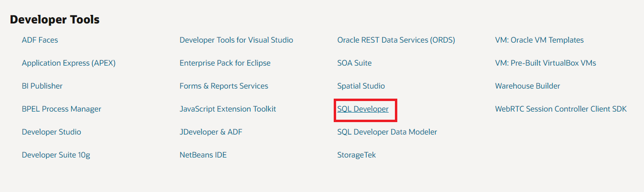Screen dimensions: 644x192
Task: Select the Developer Studio link
Action: click(x=52, y=132)
